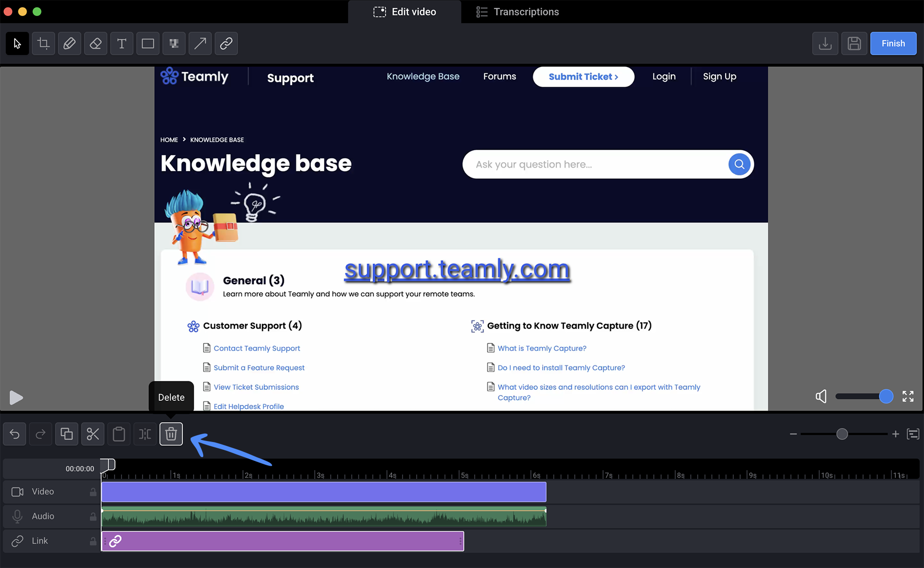
Task: Click the download export icon
Action: [x=825, y=44]
